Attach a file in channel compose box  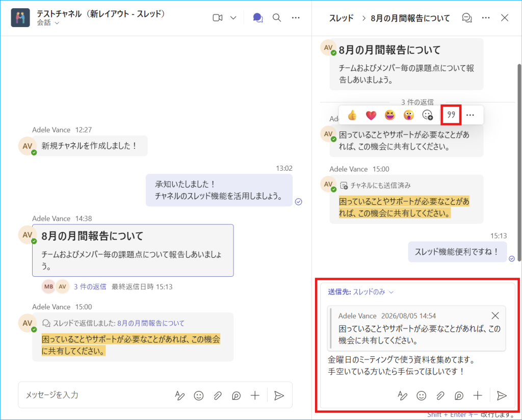pyautogui.click(x=217, y=396)
